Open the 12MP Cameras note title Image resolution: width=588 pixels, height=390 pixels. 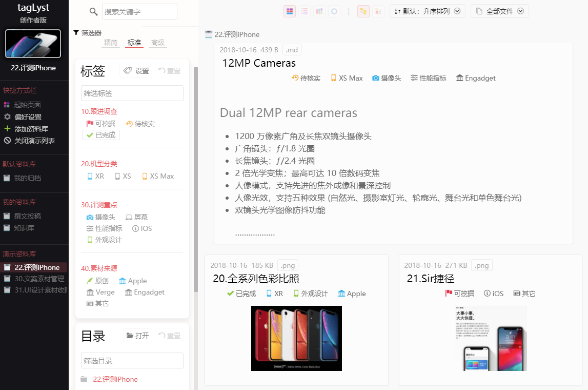coord(259,63)
